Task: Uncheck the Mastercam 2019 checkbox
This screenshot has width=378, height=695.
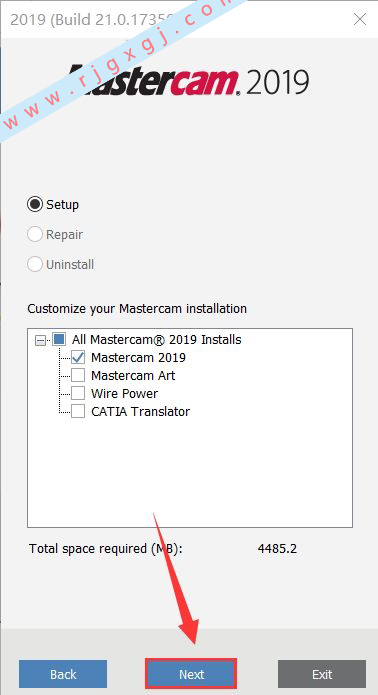Action: (x=78, y=358)
